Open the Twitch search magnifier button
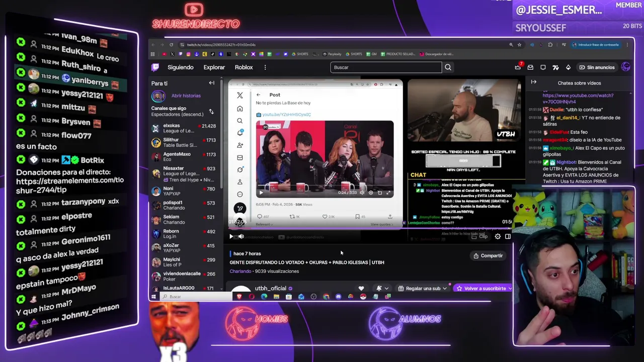The height and width of the screenshot is (362, 644). tap(448, 67)
